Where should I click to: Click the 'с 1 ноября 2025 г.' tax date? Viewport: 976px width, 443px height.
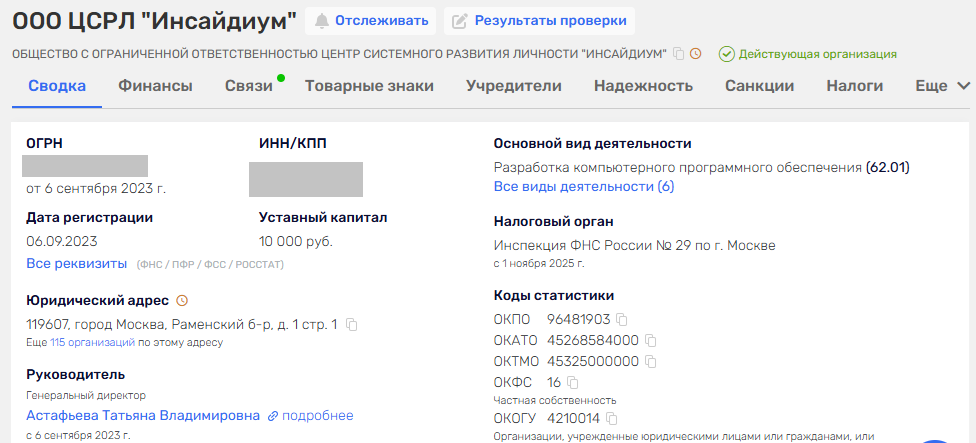pos(539,263)
